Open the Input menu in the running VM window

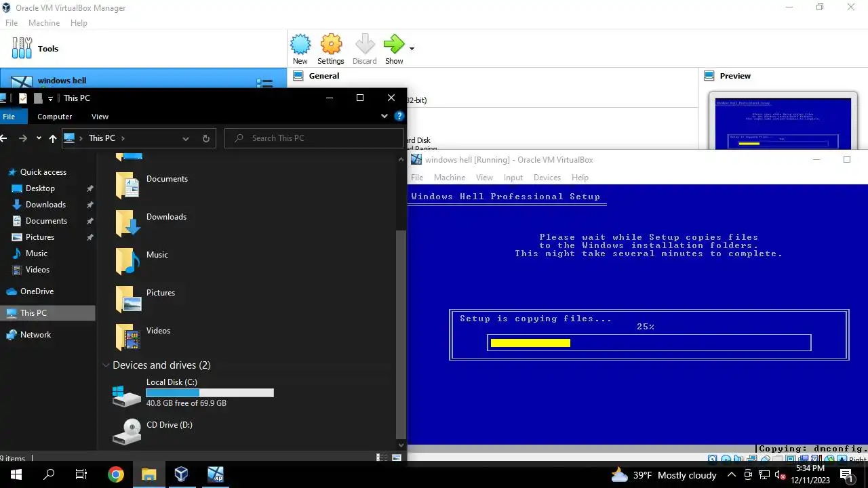click(513, 178)
